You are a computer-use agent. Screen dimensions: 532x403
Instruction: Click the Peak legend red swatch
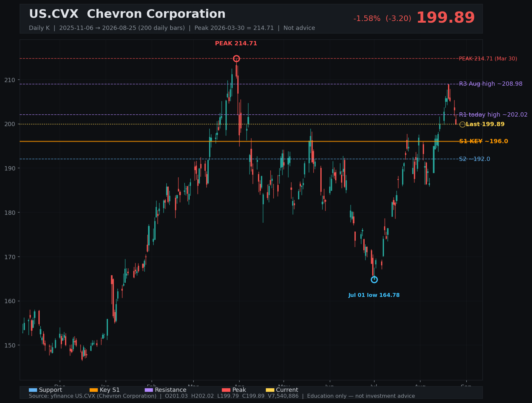click(226, 390)
